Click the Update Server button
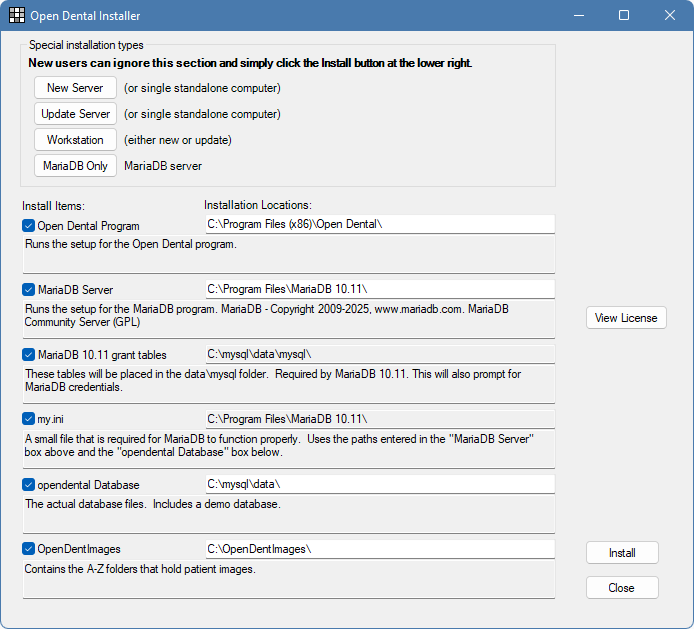Screen dimensions: 694x629 tap(75, 114)
